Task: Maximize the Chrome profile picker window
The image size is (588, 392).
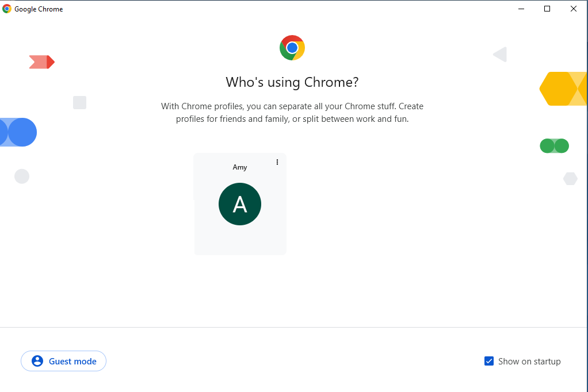Action: point(547,9)
